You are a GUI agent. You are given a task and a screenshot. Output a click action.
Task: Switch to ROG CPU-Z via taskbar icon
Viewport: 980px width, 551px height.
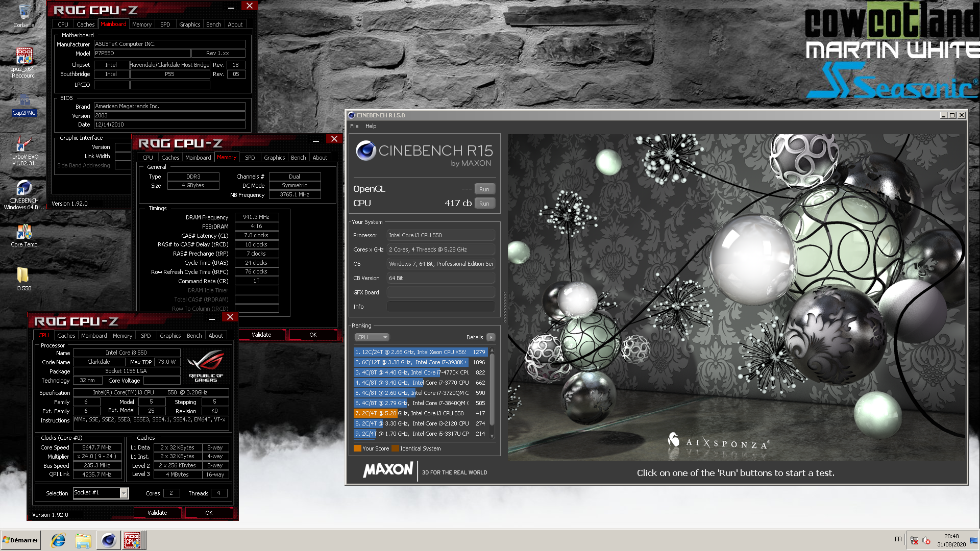[132, 540]
